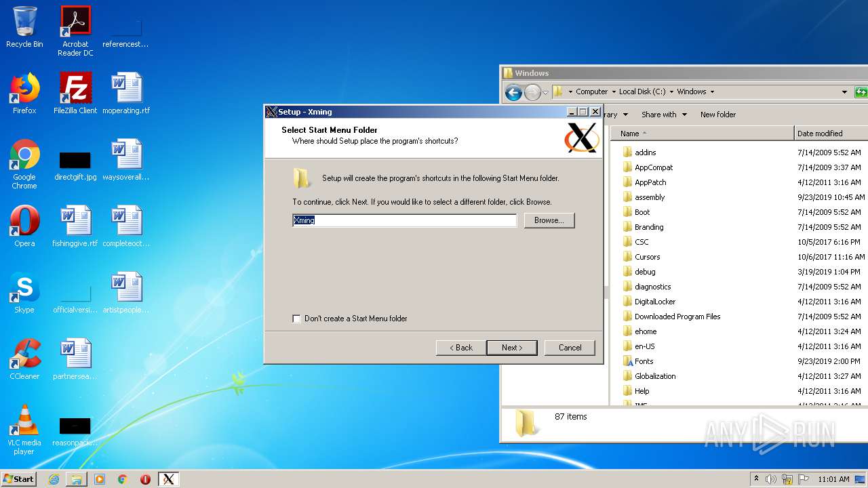Open Google Chrome desktop shortcut
Screen dimensions: 868x488
[24, 164]
